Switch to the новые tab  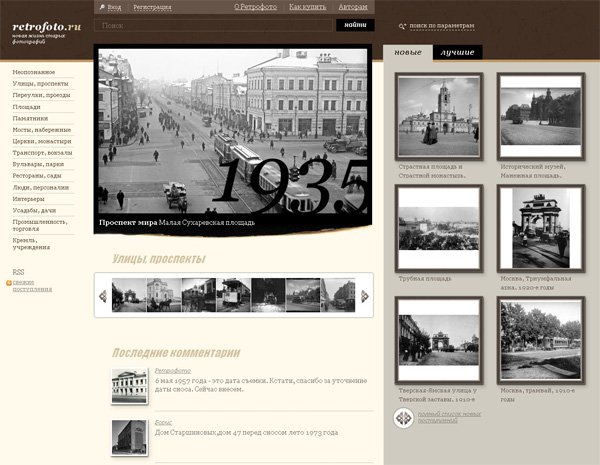click(408, 52)
